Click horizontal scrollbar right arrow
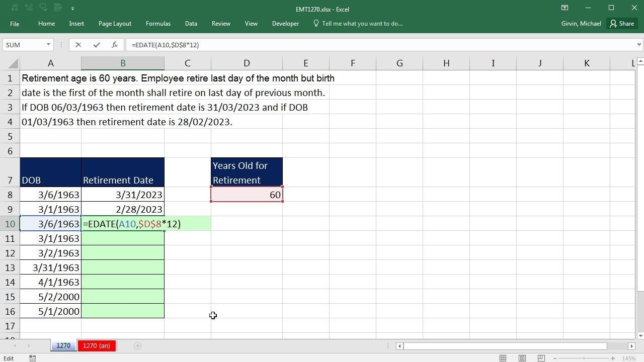This screenshot has height=362, width=644. coord(631,346)
